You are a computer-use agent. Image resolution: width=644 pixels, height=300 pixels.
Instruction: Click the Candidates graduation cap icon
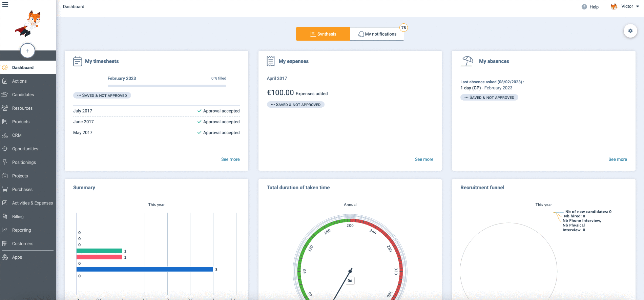click(x=5, y=94)
